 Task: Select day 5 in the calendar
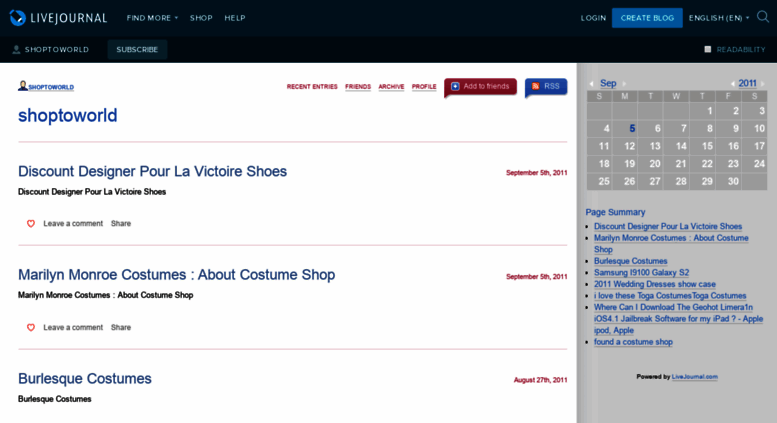[x=632, y=129]
